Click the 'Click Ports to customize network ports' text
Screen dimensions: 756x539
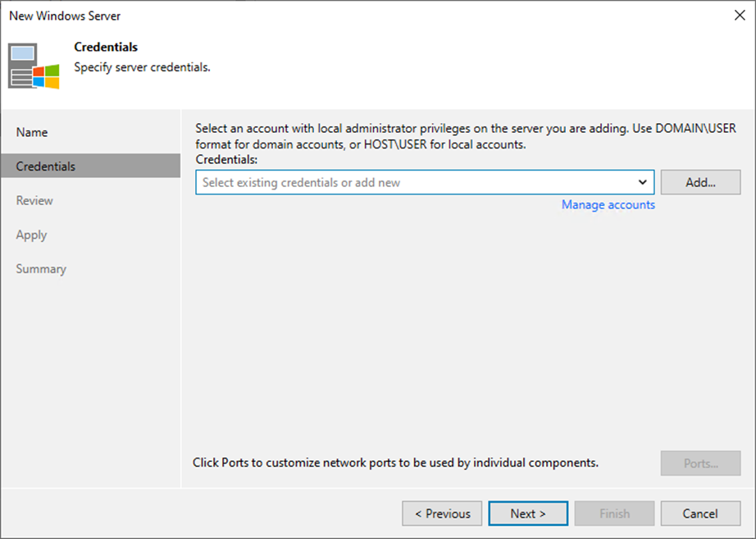395,462
